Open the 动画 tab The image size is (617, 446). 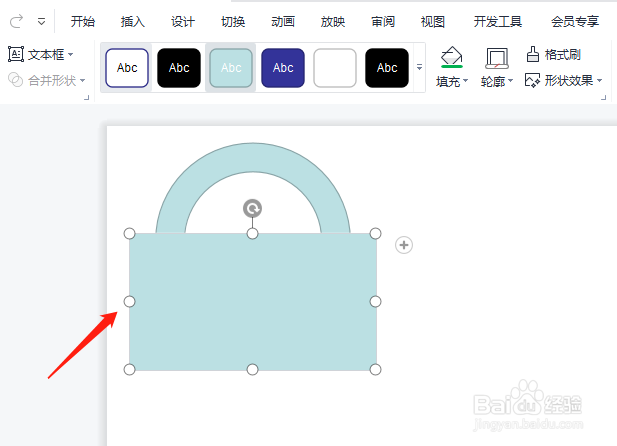pyautogui.click(x=283, y=22)
